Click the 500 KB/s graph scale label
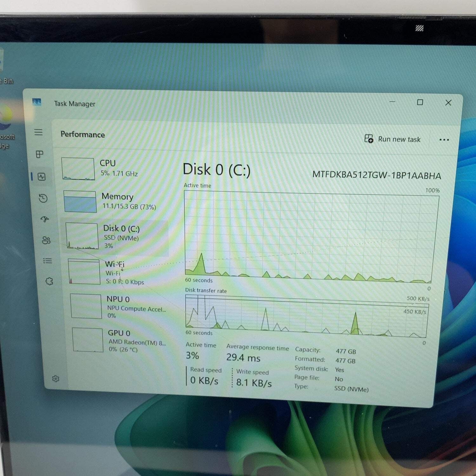Screen dimensions: 476x476 tap(418, 298)
